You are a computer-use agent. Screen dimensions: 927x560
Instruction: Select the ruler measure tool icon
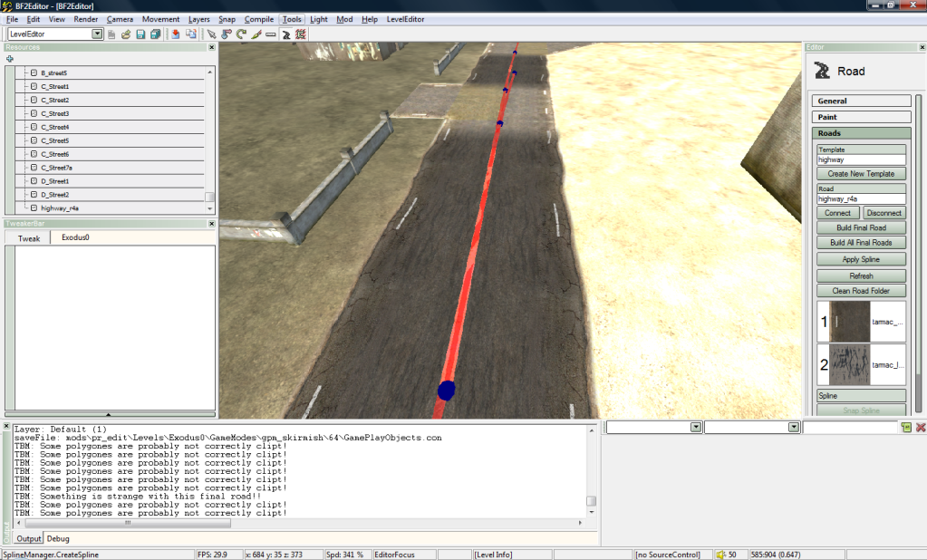coord(271,34)
